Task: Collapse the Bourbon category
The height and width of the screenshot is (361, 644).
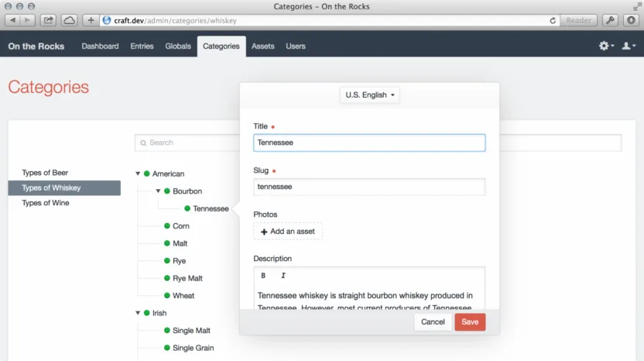Action: pos(158,191)
